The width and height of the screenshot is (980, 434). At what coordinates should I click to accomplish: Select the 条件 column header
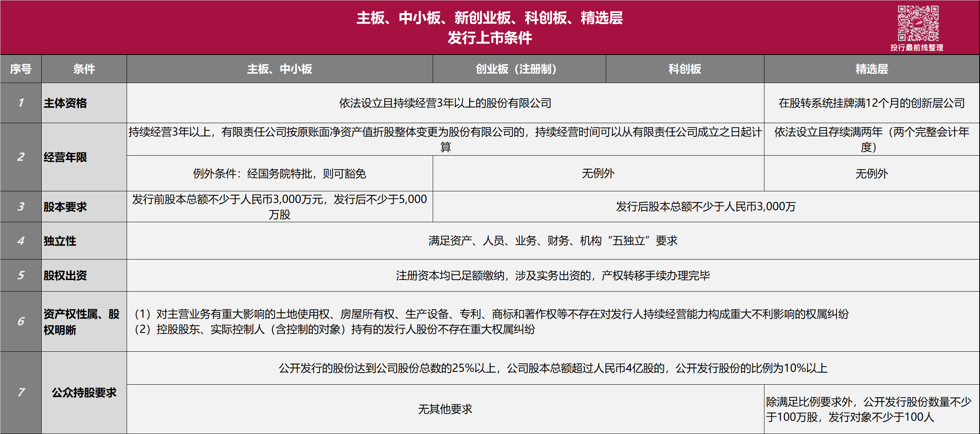84,69
